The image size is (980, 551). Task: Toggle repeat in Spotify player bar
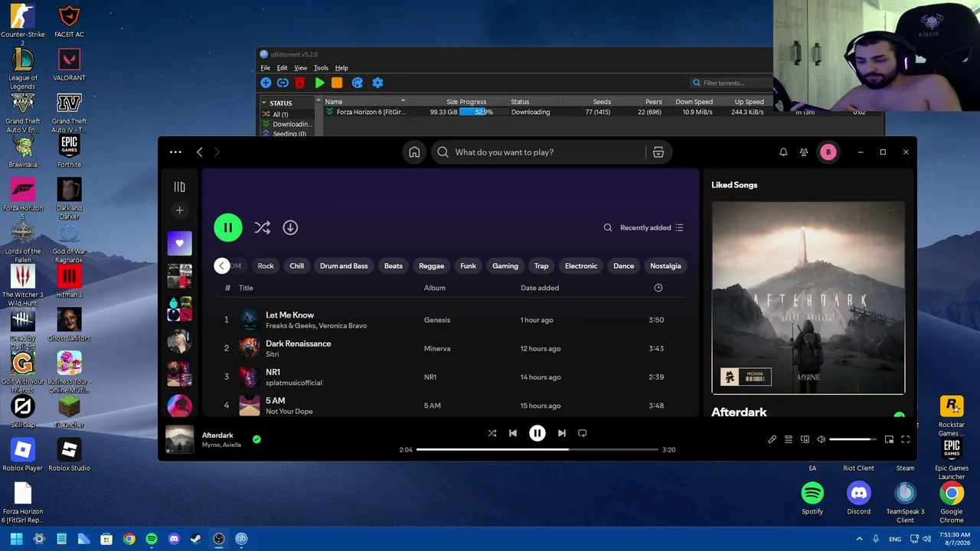point(583,433)
